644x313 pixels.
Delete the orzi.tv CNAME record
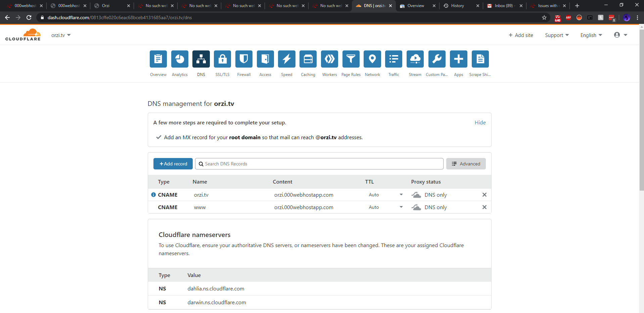point(485,195)
